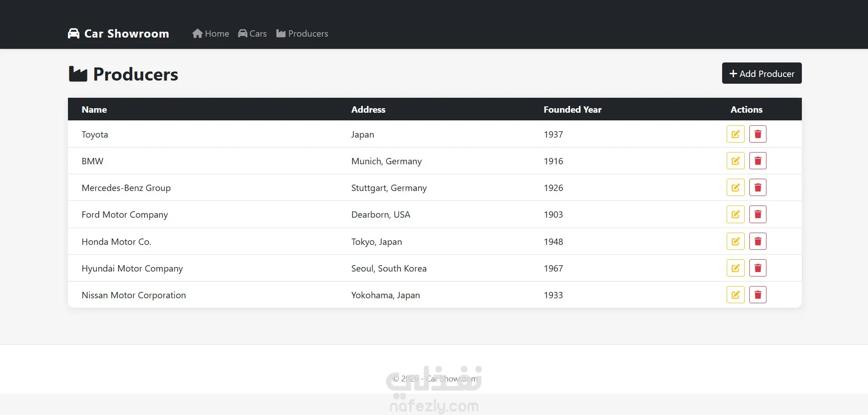Select the Ford Motor Company name cell
Screen dimensions: 868x415
pos(125,215)
